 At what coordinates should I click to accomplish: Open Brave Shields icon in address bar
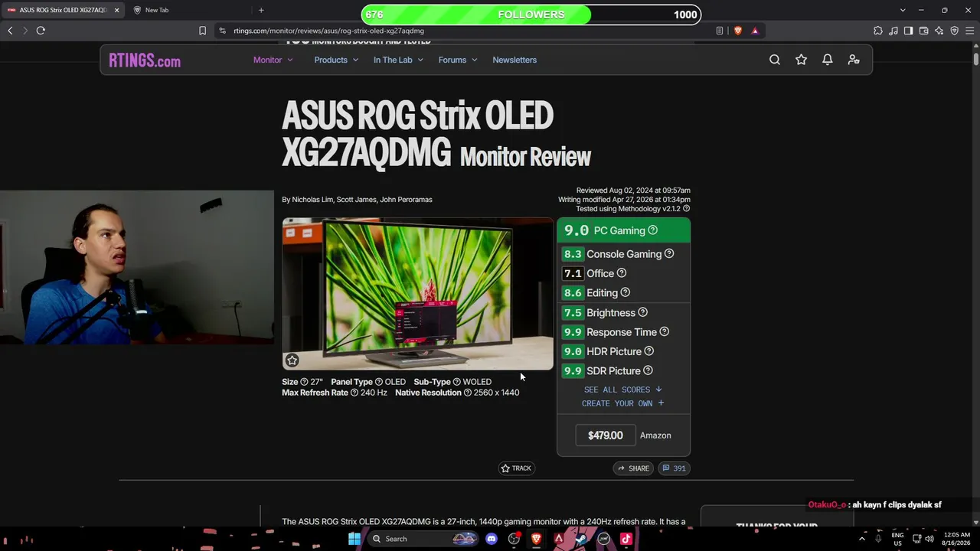[738, 31]
